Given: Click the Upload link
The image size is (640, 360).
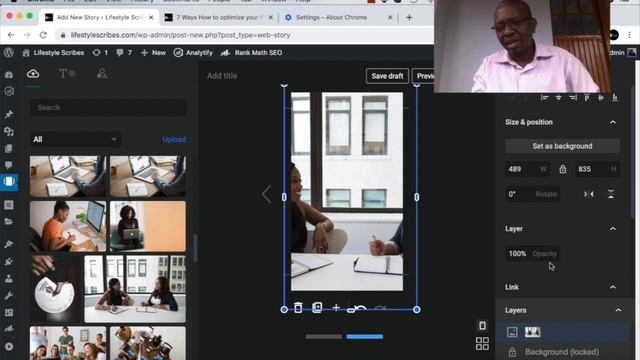Looking at the screenshot, I should point(174,139).
